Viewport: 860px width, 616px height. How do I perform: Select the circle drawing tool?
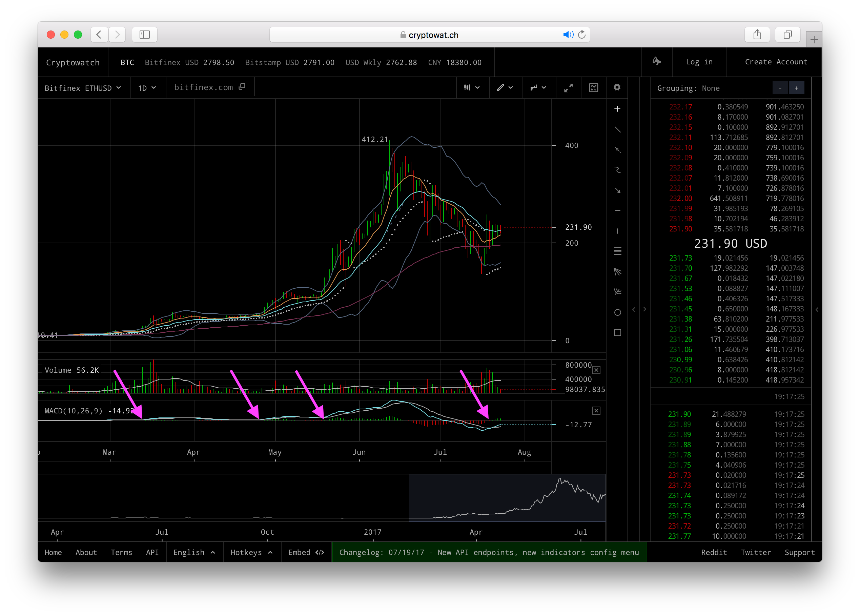pos(617,312)
